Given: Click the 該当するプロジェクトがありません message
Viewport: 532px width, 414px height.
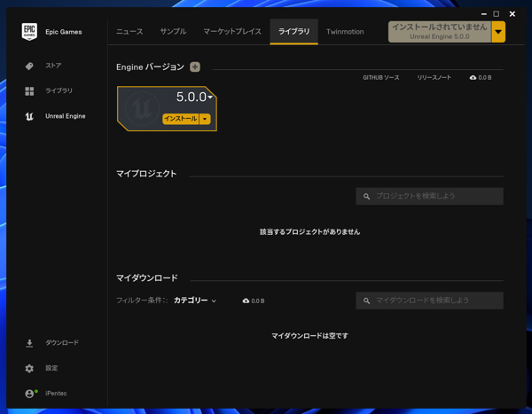Looking at the screenshot, I should (309, 232).
